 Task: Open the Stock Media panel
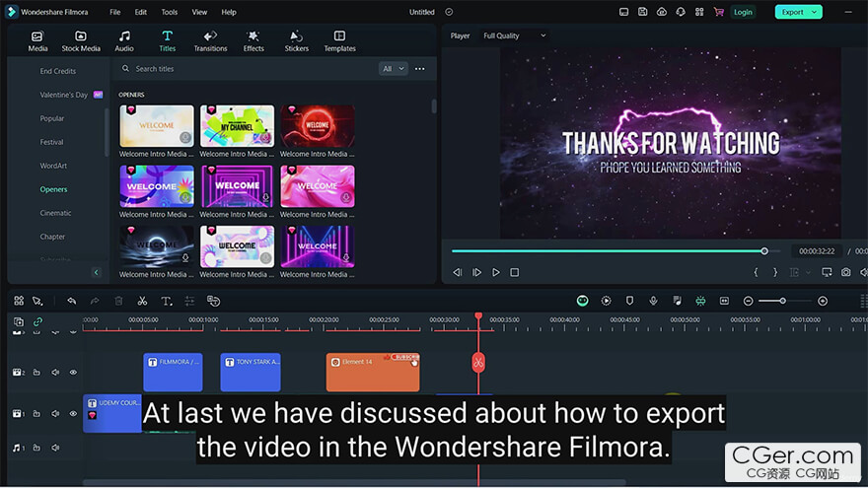click(x=81, y=41)
